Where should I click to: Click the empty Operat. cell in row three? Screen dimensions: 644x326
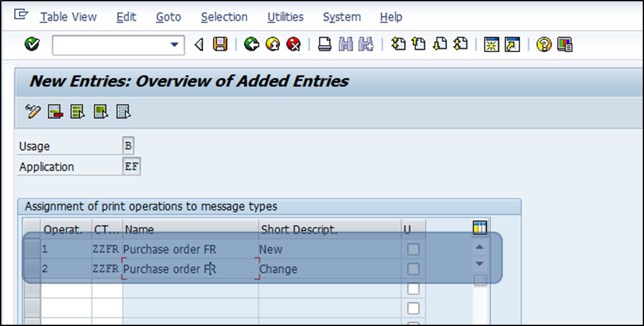point(66,289)
